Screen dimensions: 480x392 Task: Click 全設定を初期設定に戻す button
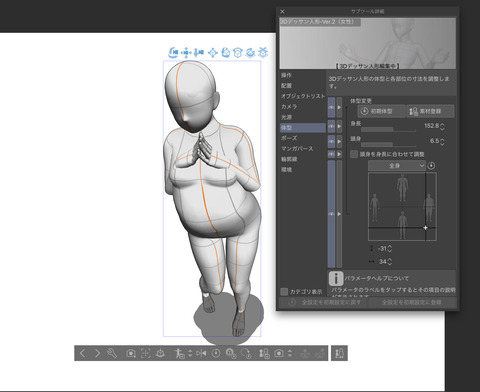click(x=324, y=302)
